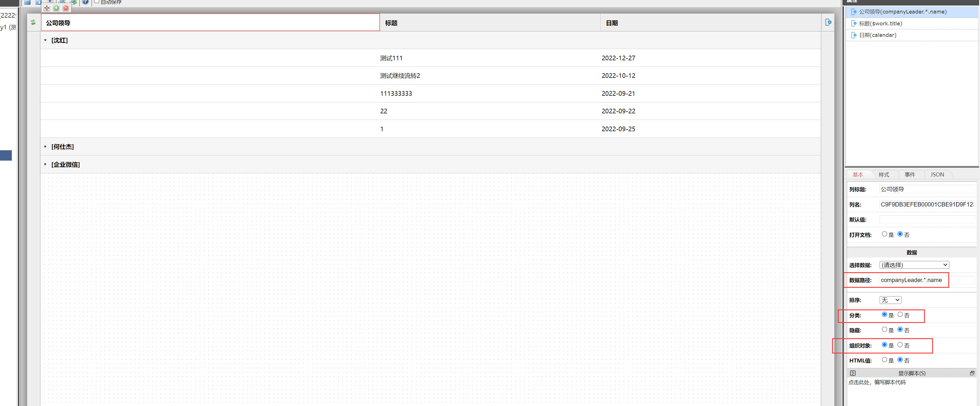Set 隐藏 to 是
This screenshot has height=406, width=980.
tap(885, 330)
